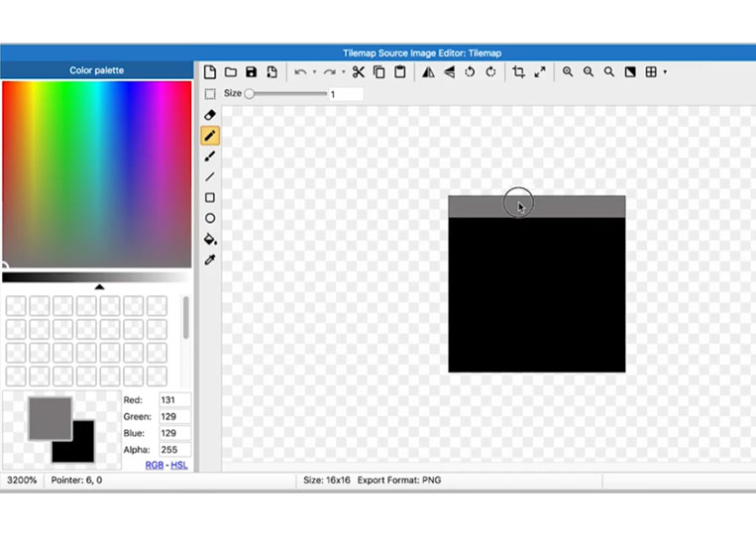Screen dimensions: 756x536
Task: Click the Green value field
Action: click(175, 416)
